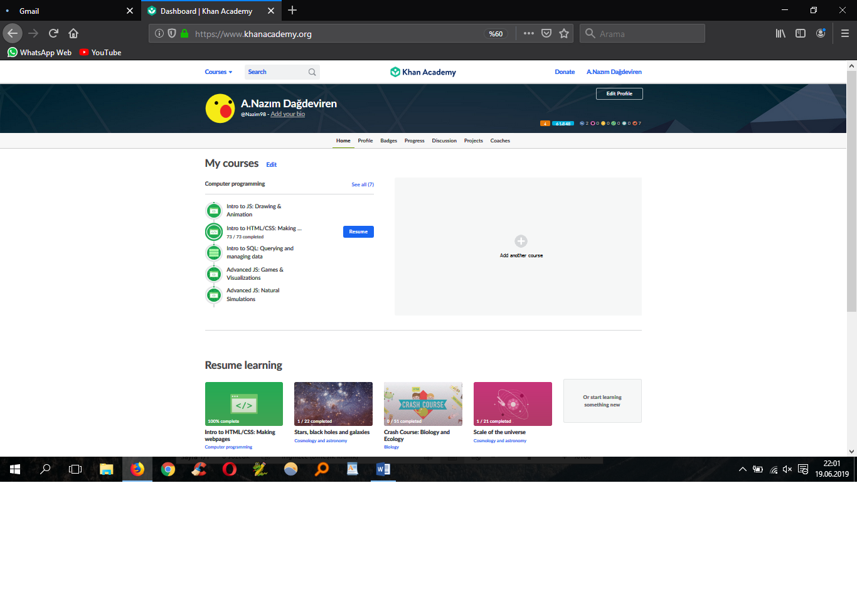Screen dimensions: 857x616
Task: Open the Firefox library icon
Action: click(x=780, y=33)
